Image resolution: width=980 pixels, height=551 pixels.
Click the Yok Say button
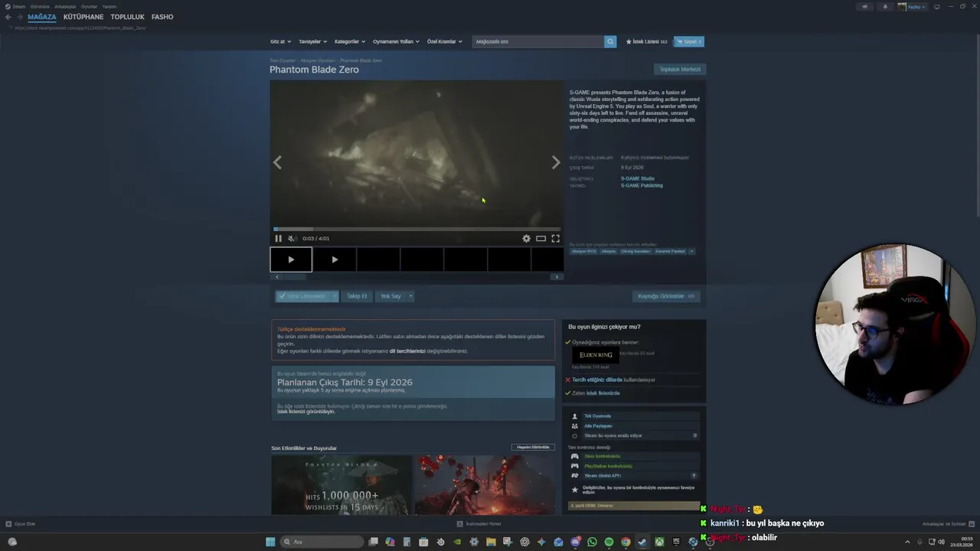click(390, 296)
